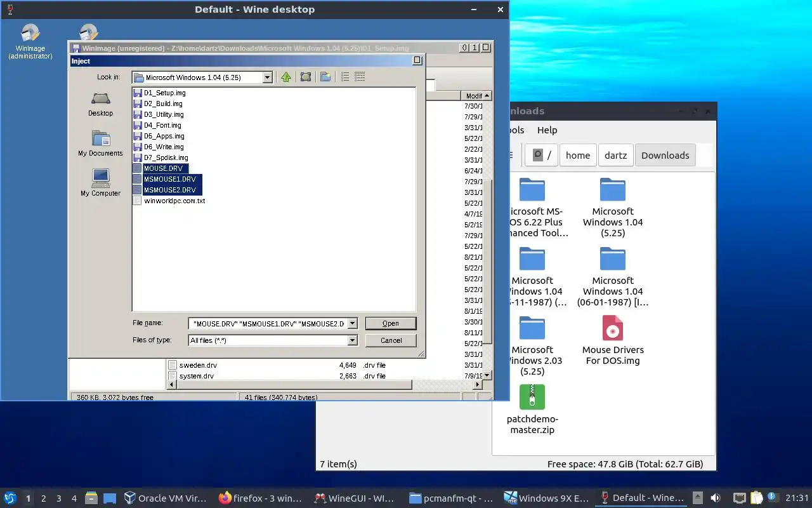
Task: Open Microsoft Windows 2.03 (5.25) folder
Action: [x=533, y=346]
